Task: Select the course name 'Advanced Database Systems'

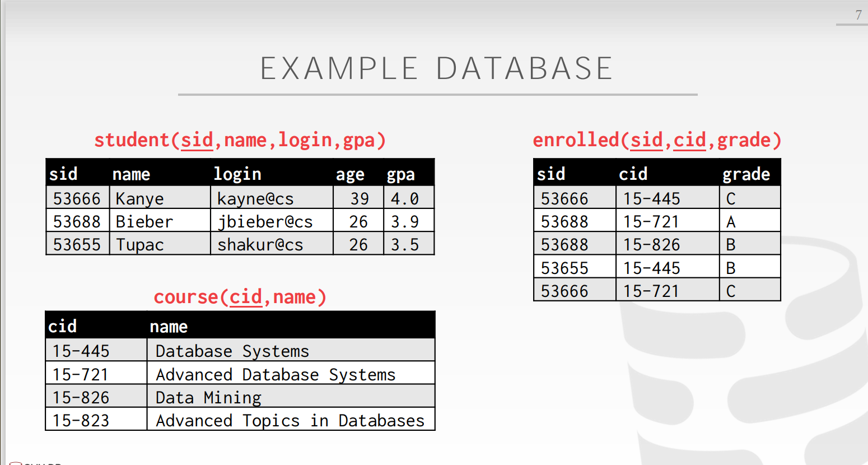Action: click(x=276, y=375)
